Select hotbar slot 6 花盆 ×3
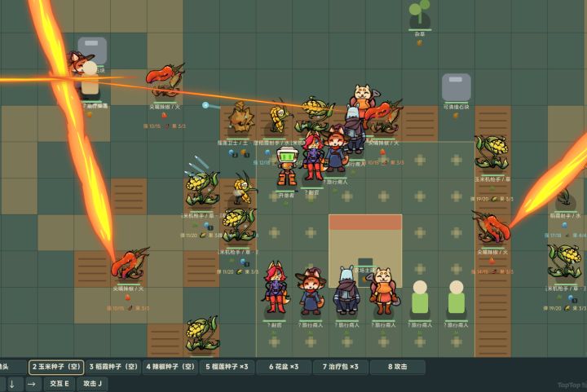This screenshot has width=587, height=392. 284,367
